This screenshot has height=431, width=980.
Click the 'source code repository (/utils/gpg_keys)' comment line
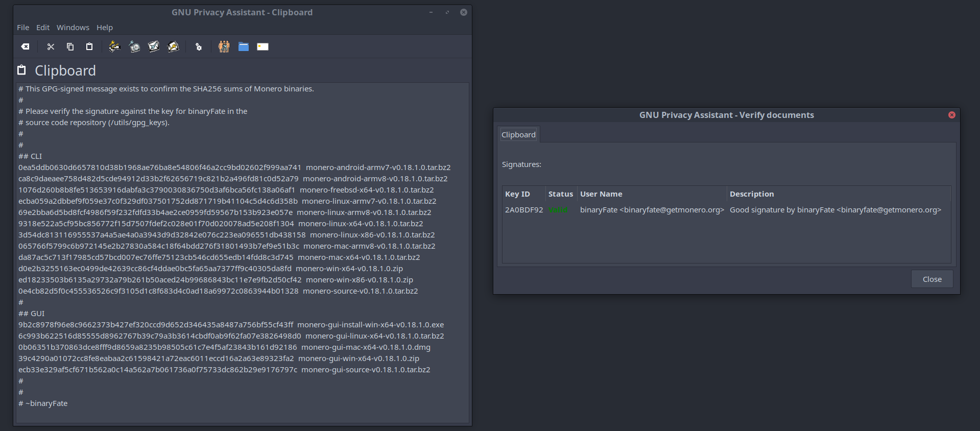pos(94,123)
